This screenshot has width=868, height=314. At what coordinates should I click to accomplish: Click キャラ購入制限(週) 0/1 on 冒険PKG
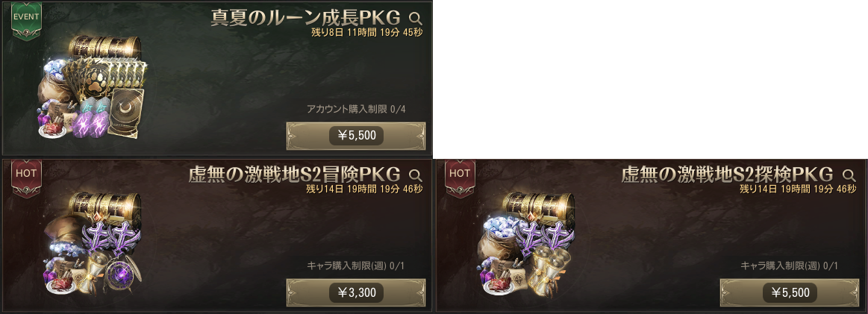click(356, 266)
